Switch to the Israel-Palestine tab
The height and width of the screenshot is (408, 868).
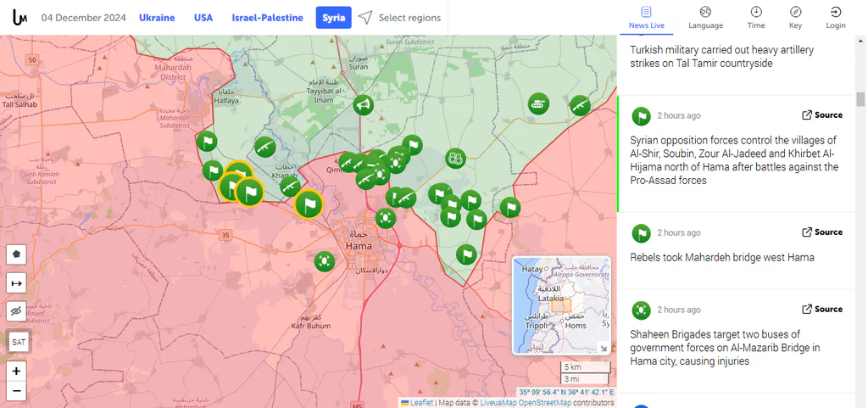[267, 18]
